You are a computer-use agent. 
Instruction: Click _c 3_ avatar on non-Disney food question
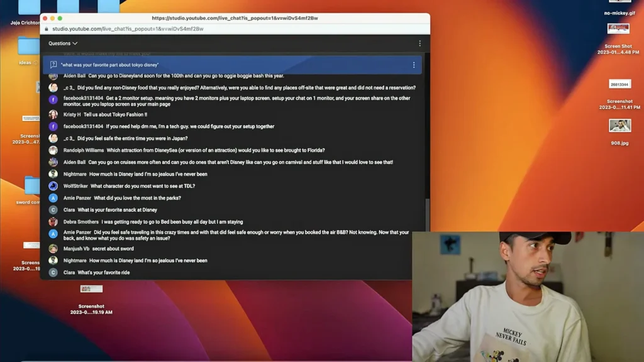[x=53, y=87]
